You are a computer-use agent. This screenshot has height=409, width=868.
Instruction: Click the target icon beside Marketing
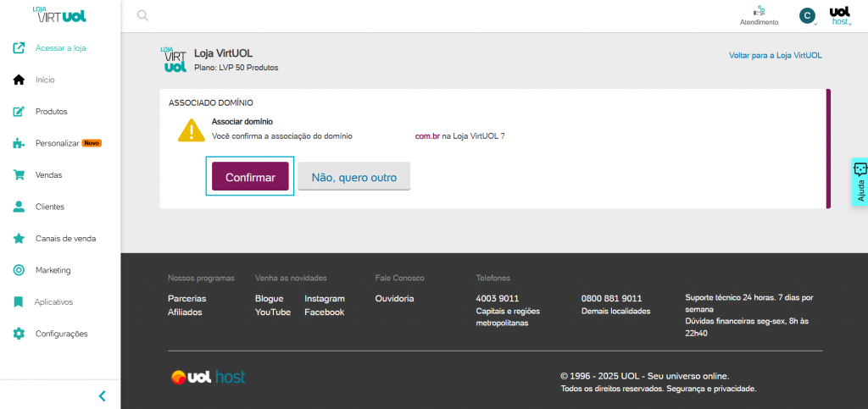point(19,270)
